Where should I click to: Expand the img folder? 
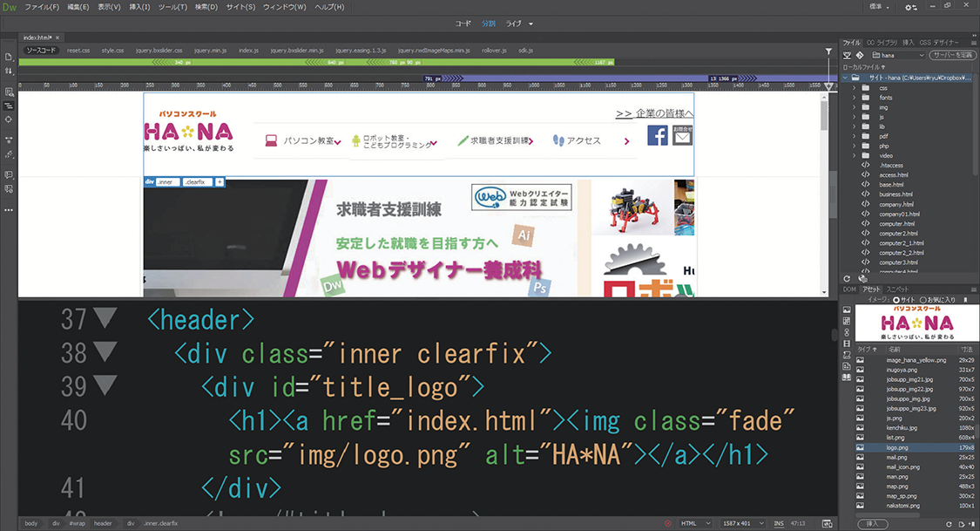click(855, 107)
